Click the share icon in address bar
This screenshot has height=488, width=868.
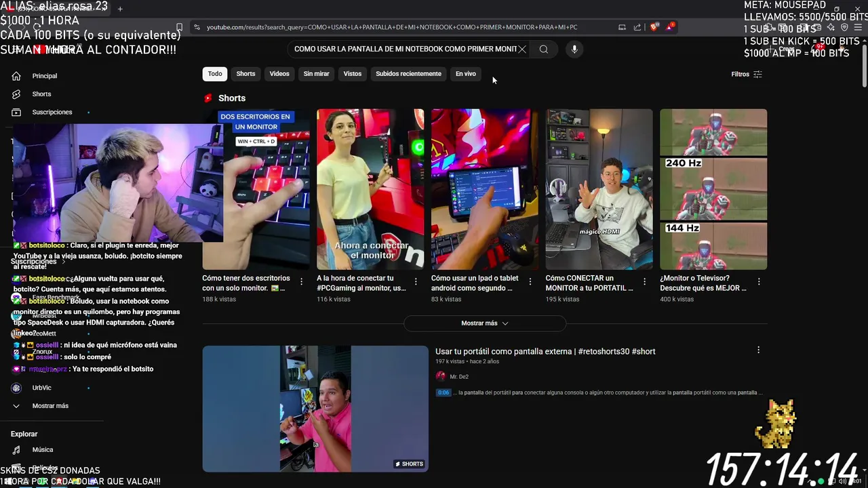point(637,27)
